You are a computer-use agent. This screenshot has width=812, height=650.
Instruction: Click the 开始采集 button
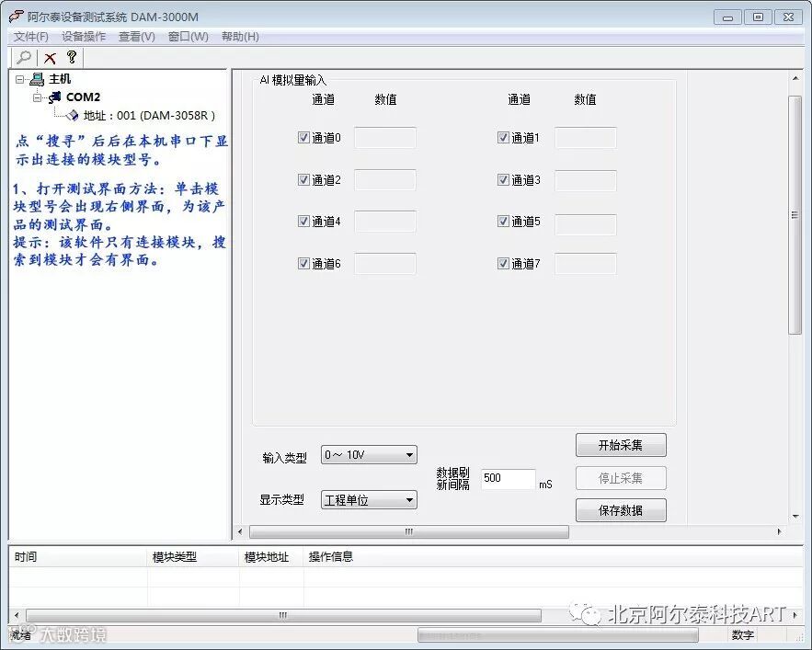(621, 445)
